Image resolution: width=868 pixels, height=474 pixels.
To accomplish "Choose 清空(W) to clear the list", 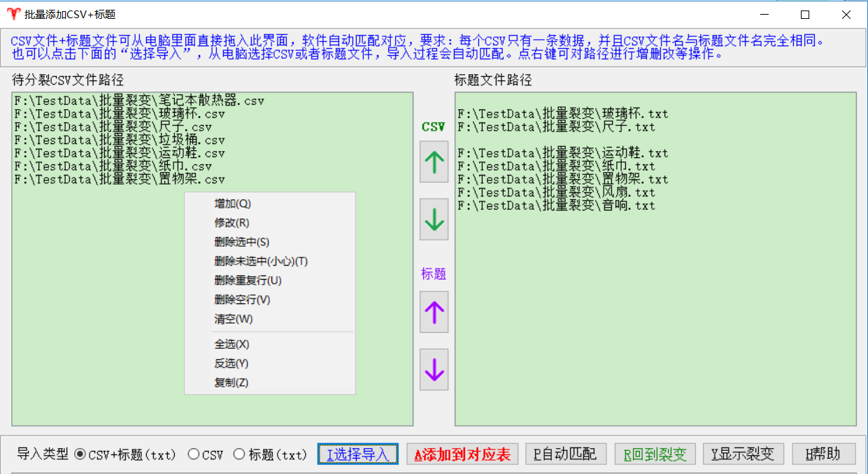I will tap(233, 319).
